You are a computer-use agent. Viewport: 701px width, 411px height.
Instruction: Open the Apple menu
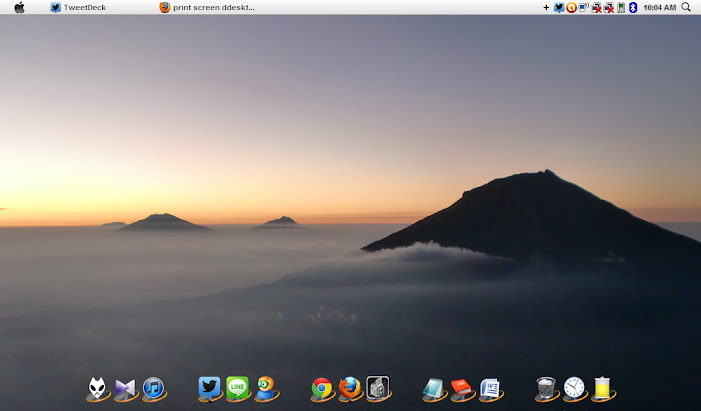[x=19, y=7]
